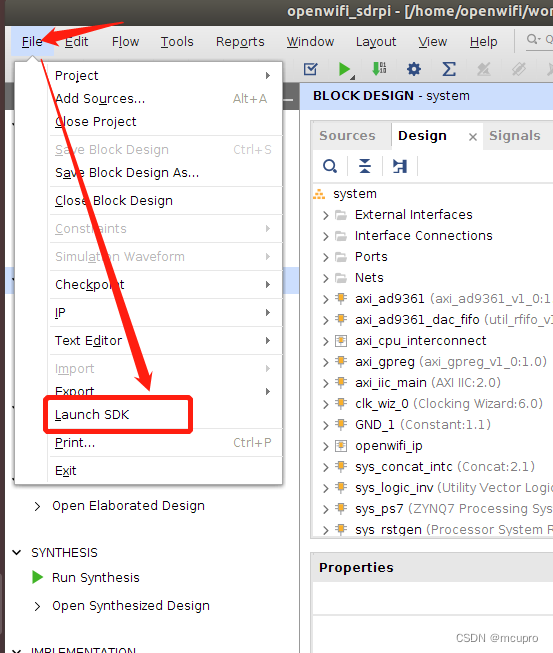Expand the axi_iic_main block
This screenshot has width=553, height=653.
326,383
